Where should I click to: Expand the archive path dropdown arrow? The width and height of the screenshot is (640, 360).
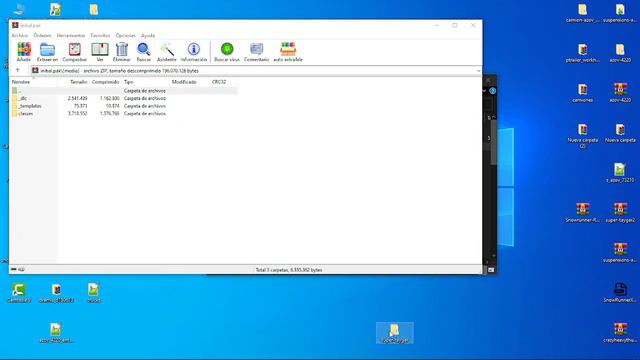point(478,71)
